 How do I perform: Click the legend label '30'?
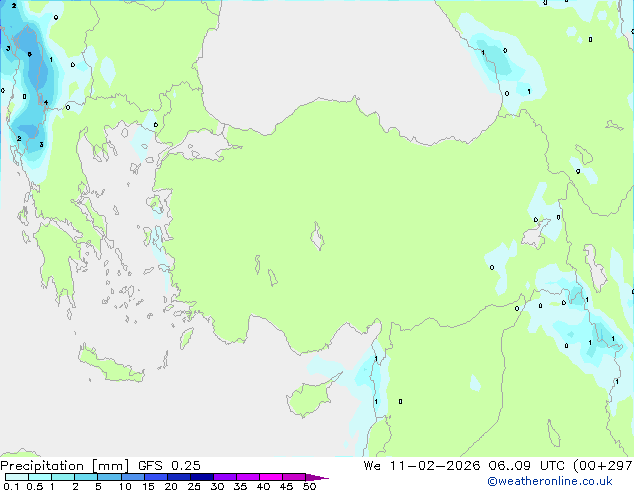click(217, 486)
